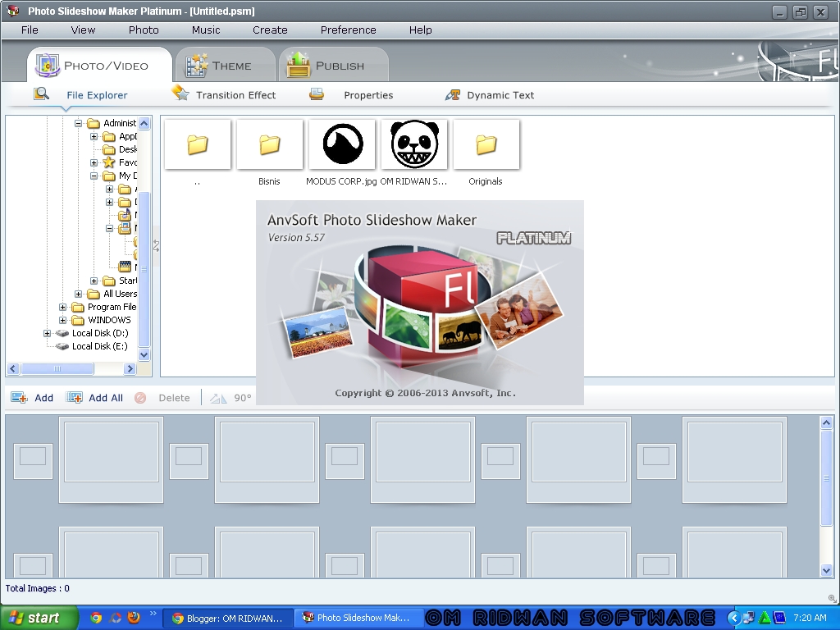Open the Originals folder thumbnail
Viewport: 840px width, 630px height.
[x=486, y=144]
